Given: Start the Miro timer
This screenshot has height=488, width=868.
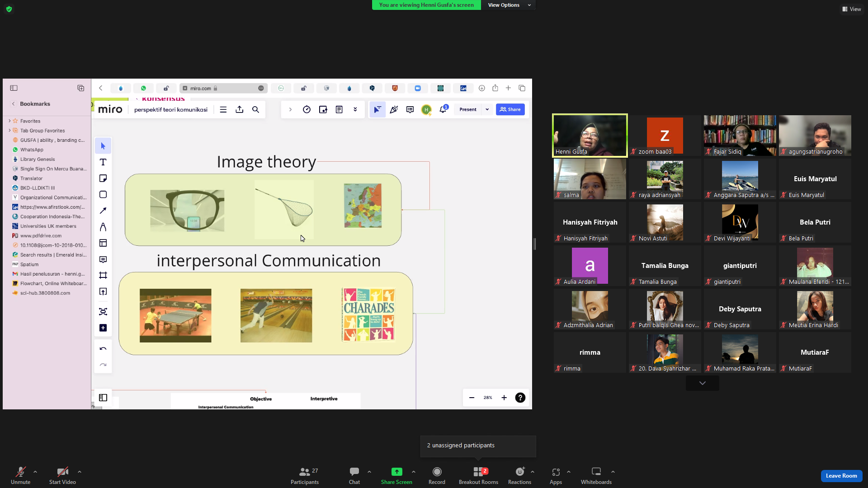Looking at the screenshot, I should [307, 109].
